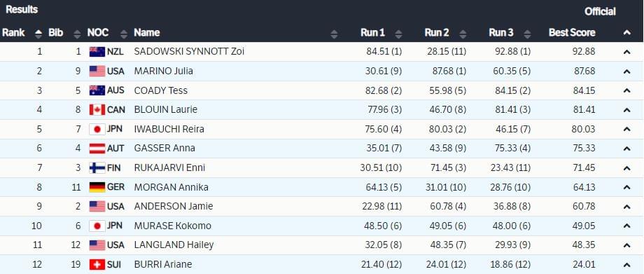Sort athletes by Name column arrows
Screen dimensions: 644x274
[x=334, y=34]
